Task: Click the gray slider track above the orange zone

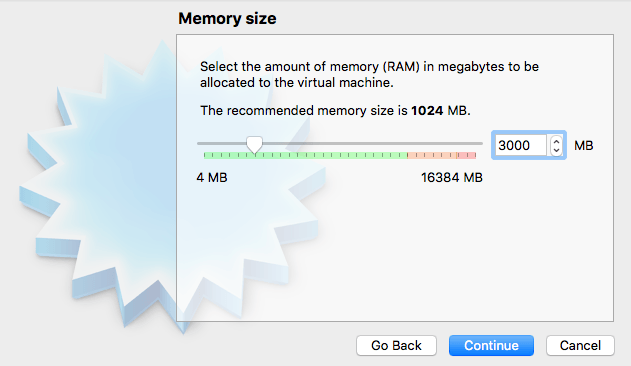Action: tap(432, 143)
